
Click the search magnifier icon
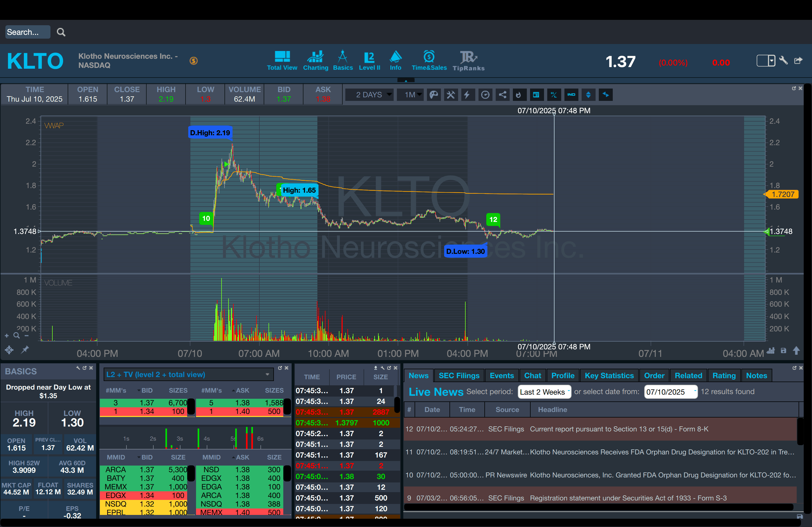pos(61,32)
